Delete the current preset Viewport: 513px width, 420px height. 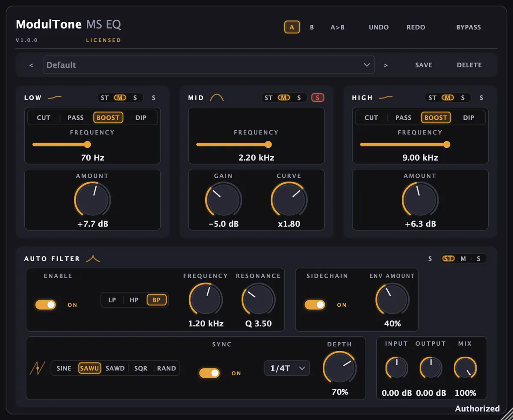point(469,65)
